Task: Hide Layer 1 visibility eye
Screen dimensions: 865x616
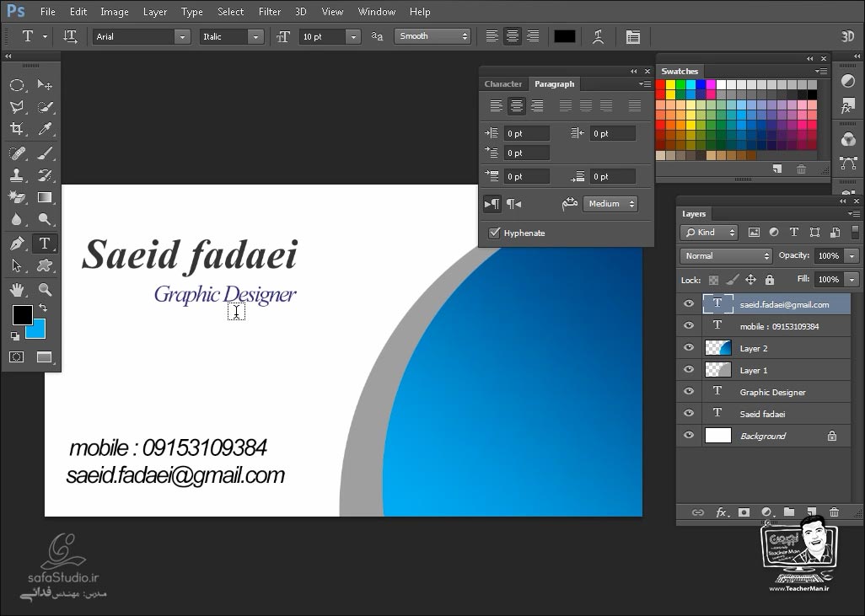Action: pyautogui.click(x=689, y=369)
